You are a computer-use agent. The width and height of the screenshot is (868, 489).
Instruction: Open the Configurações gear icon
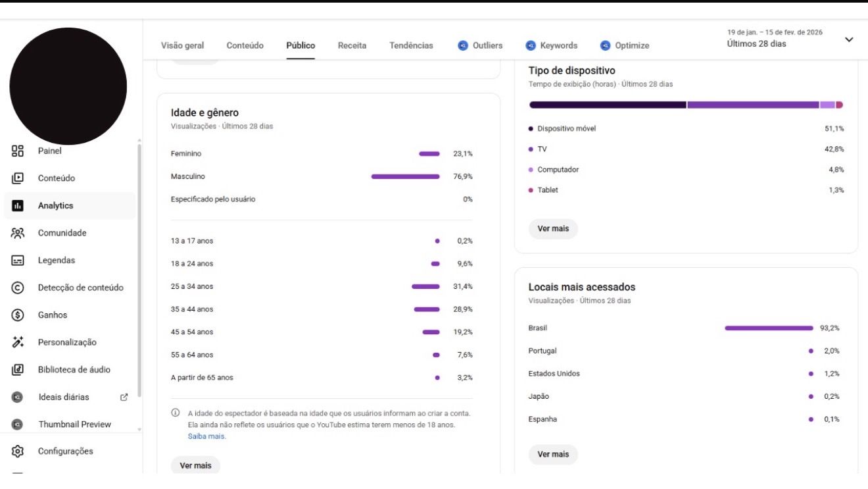tap(18, 451)
